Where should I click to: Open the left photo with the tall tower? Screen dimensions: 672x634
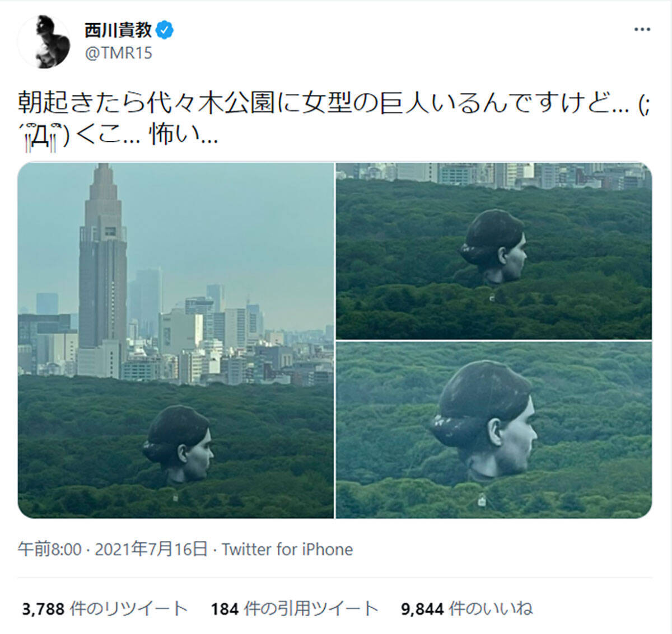click(x=176, y=340)
